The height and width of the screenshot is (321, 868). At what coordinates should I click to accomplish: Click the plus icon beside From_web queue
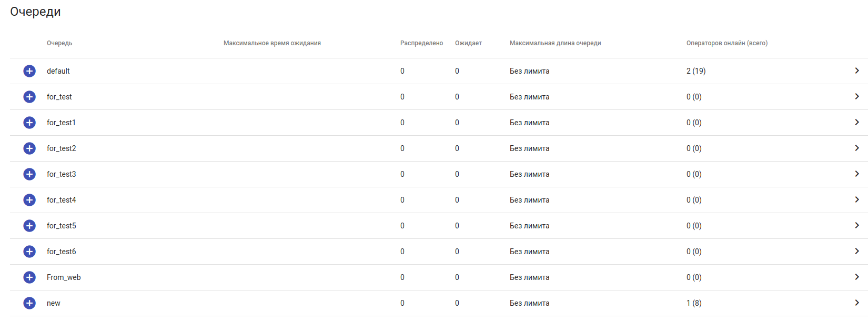pyautogui.click(x=29, y=277)
